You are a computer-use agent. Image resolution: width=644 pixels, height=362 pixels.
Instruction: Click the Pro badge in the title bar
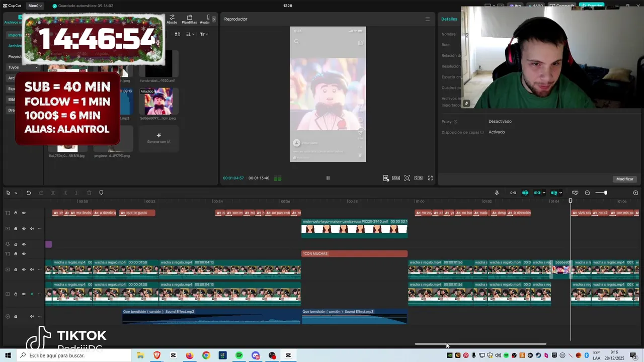tap(516, 6)
